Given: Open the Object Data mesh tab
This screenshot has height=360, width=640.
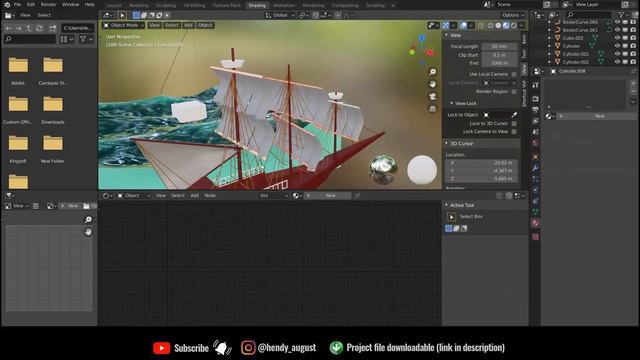Looking at the screenshot, I should pos(536,212).
